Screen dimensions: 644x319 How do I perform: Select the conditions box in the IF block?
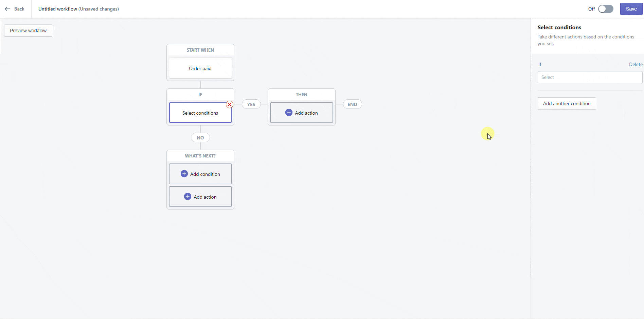point(200,113)
